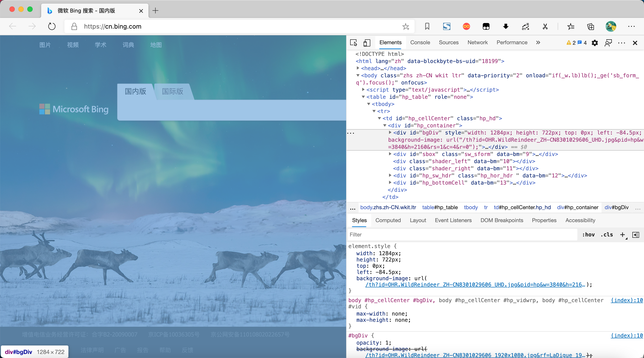The height and width of the screenshot is (358, 644).
Task: Collapse the hp_cellCenter td node
Action: click(x=379, y=118)
